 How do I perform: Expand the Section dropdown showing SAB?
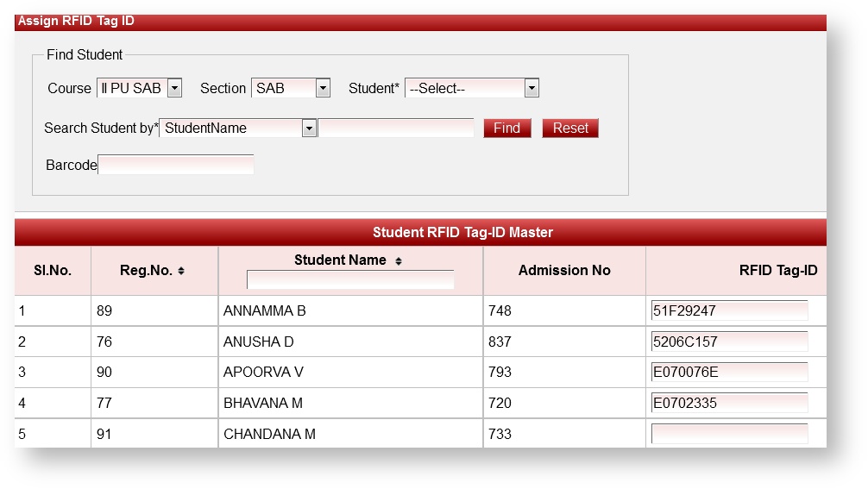click(x=323, y=88)
